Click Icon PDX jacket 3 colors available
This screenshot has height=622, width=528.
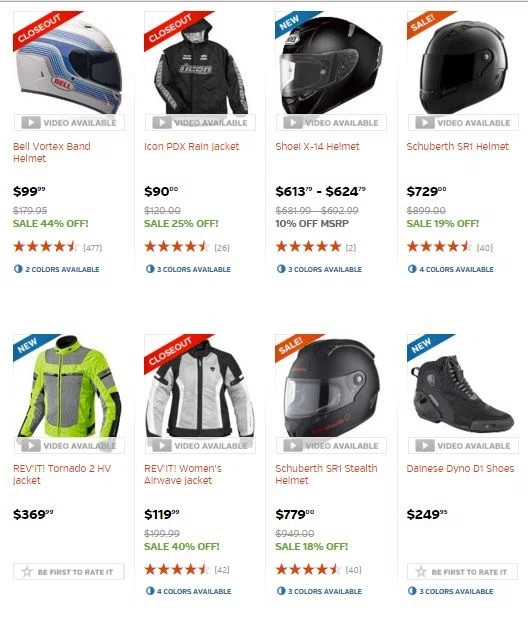coord(188,269)
